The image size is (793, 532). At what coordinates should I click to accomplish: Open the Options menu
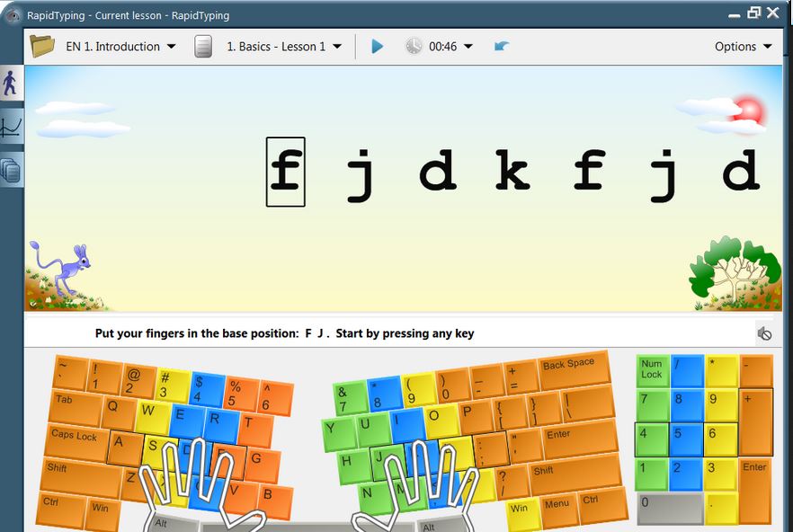point(743,47)
